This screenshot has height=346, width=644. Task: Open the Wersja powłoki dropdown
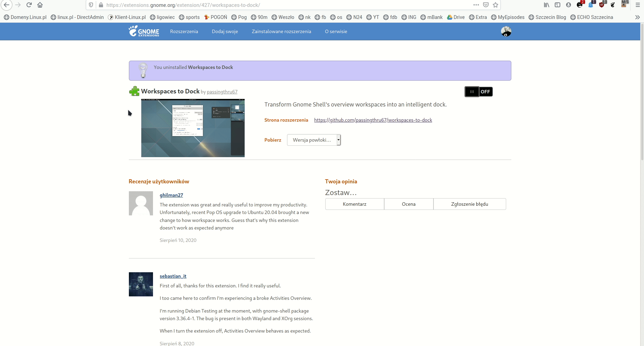click(x=314, y=140)
